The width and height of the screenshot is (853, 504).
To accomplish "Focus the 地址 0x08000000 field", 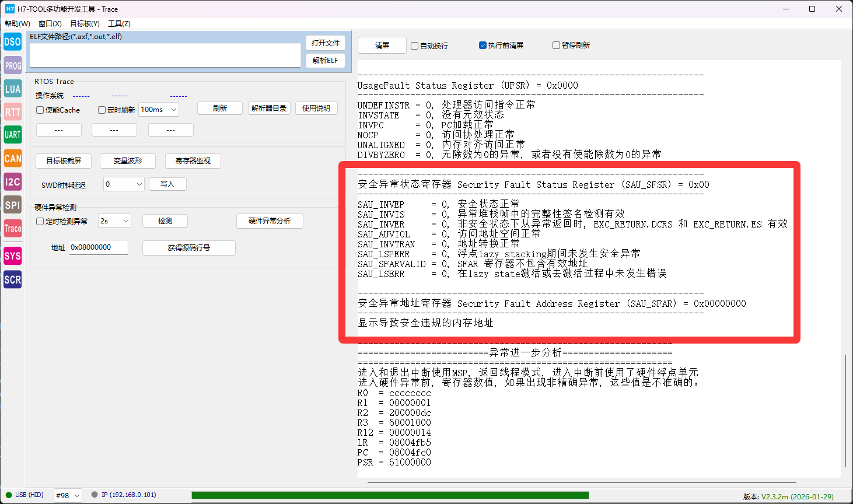I will [x=99, y=247].
